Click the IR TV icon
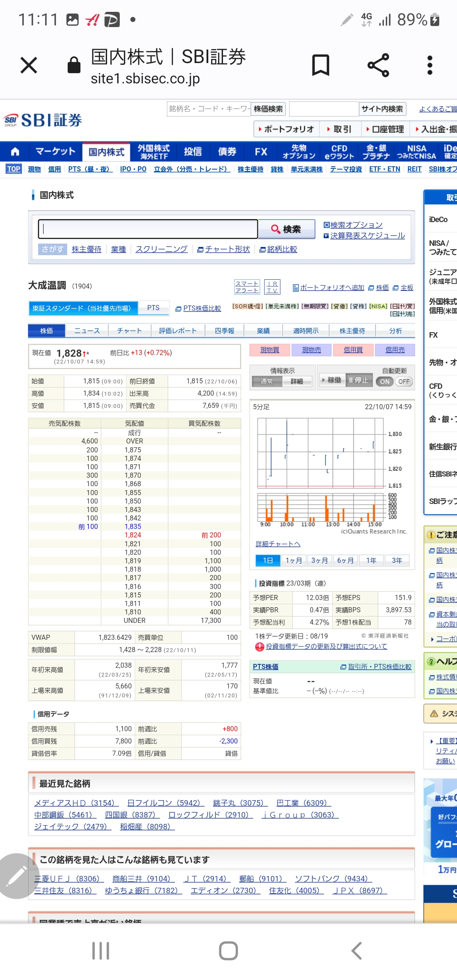 pos(272,287)
